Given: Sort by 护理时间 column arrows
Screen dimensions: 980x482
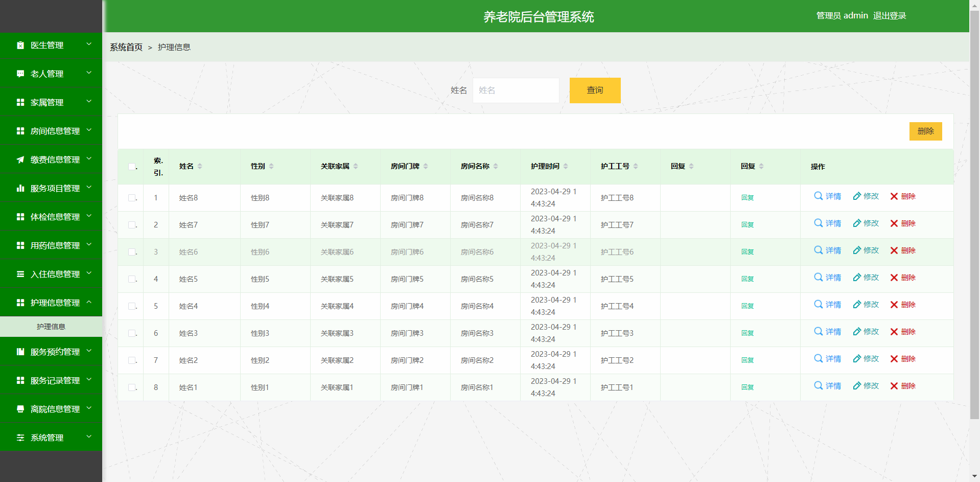Looking at the screenshot, I should pyautogui.click(x=566, y=166).
